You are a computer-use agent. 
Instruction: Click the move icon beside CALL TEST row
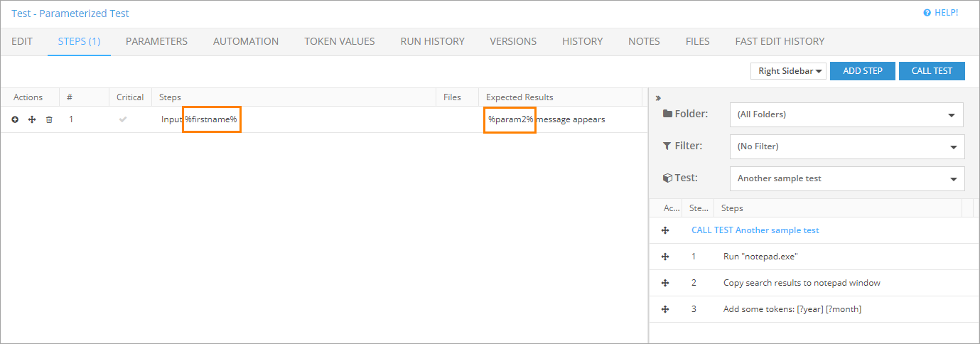tap(665, 230)
